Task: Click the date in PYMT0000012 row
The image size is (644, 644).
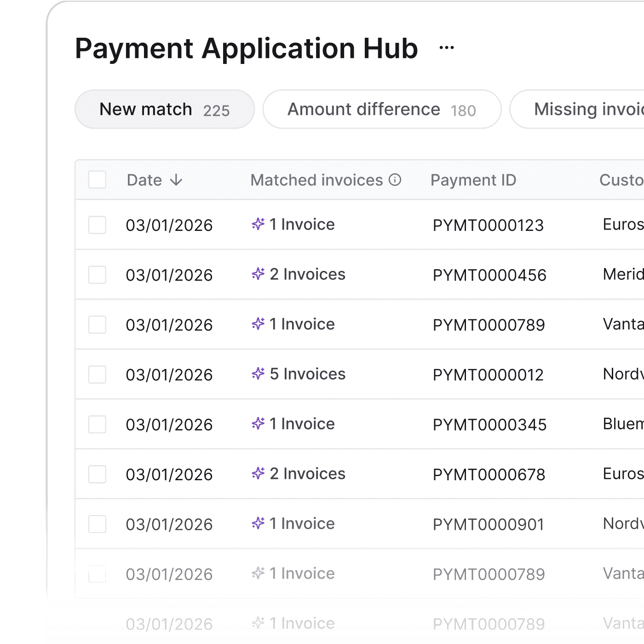Action: pos(169,375)
